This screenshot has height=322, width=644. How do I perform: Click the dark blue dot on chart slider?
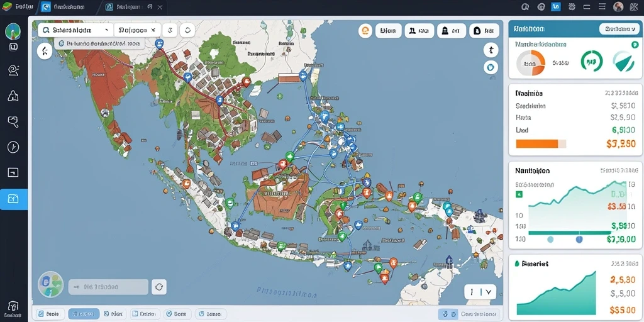point(579,240)
